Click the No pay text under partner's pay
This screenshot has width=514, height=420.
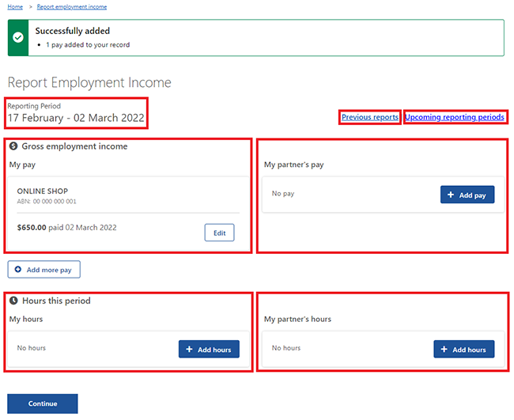pyautogui.click(x=282, y=193)
